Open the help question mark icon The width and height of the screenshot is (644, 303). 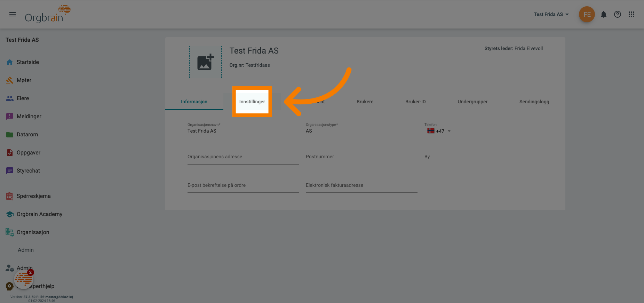(618, 14)
